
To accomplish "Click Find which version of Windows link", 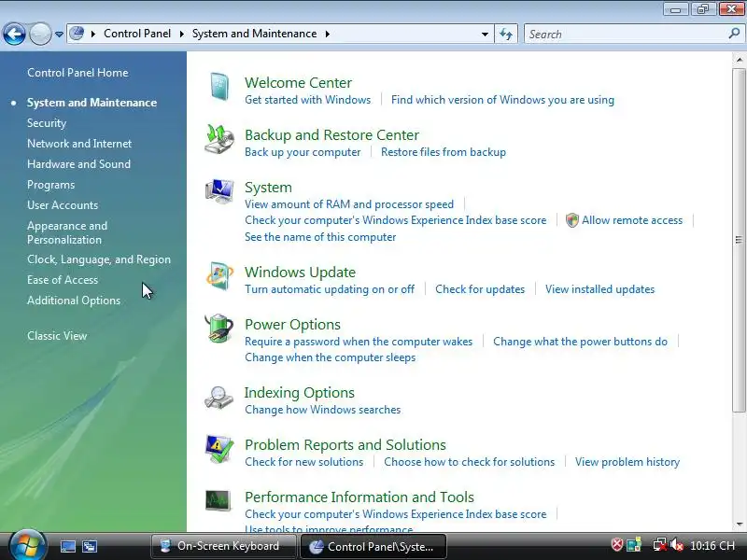I will point(502,100).
